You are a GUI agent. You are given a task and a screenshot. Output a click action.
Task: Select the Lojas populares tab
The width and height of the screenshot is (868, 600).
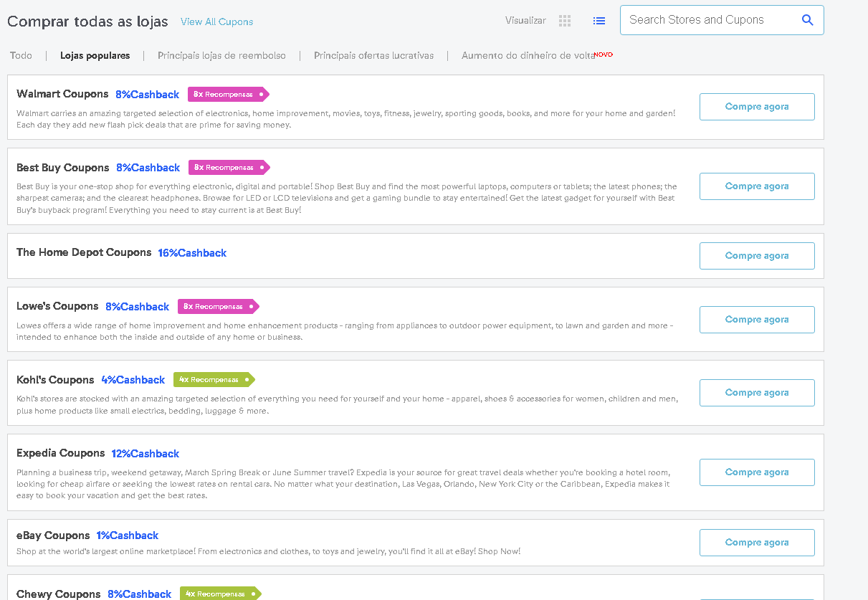click(95, 54)
